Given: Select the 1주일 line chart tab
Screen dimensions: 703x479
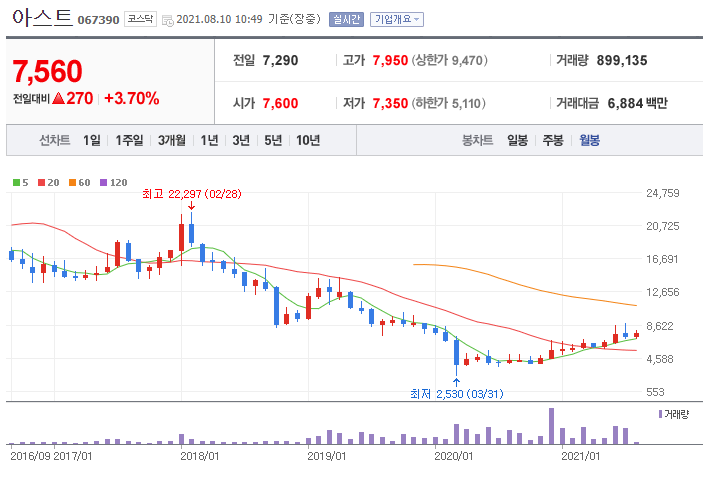Looking at the screenshot, I should [129, 140].
